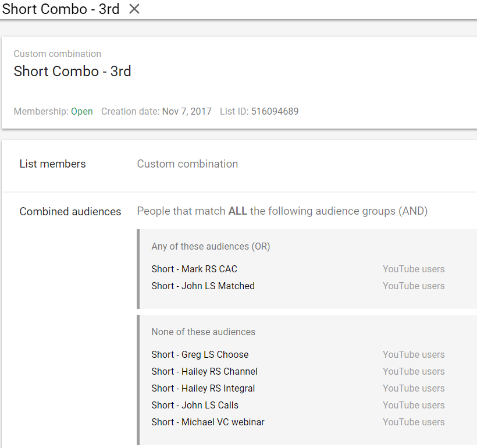
Task: Click the Custom combination list members value
Action: (187, 164)
